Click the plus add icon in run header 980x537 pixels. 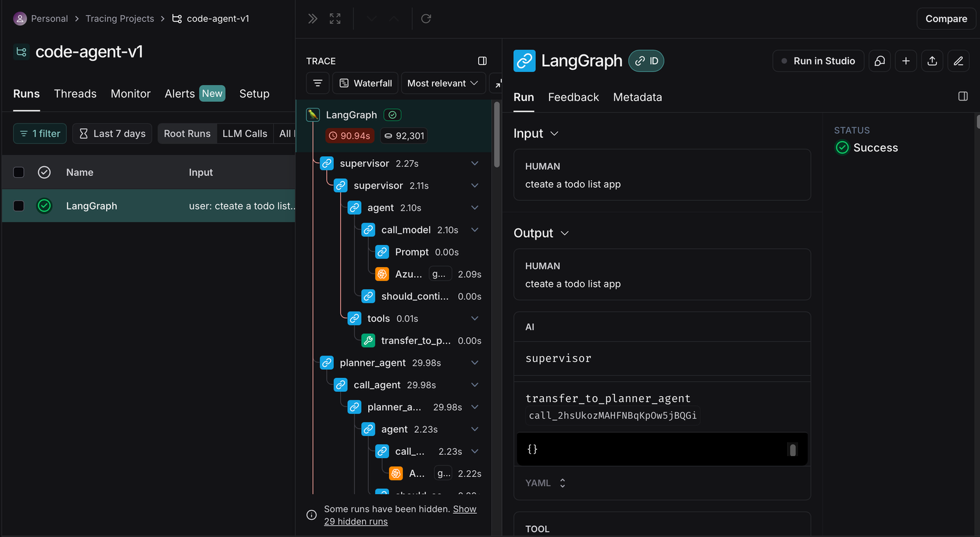pos(906,61)
